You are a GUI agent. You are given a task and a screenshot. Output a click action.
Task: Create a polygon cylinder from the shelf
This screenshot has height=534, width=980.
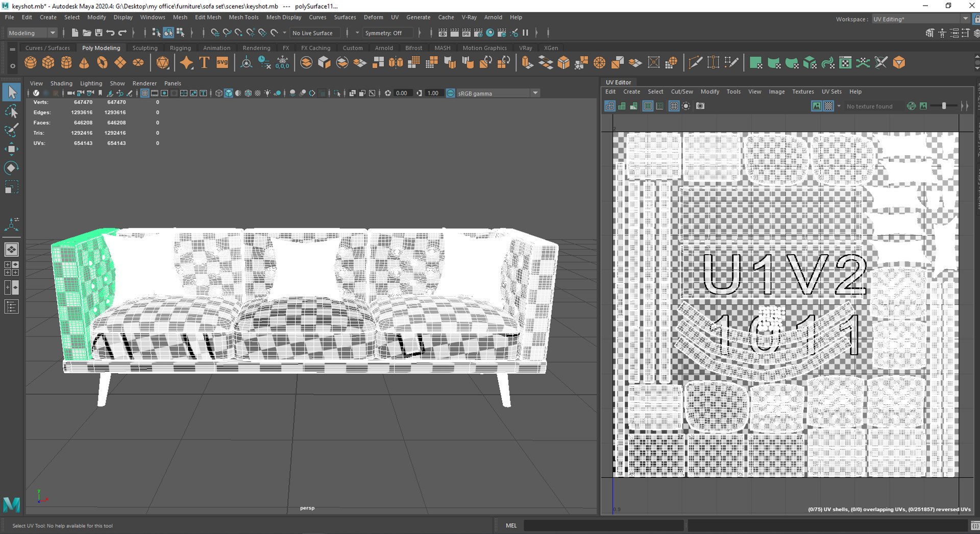[66, 63]
